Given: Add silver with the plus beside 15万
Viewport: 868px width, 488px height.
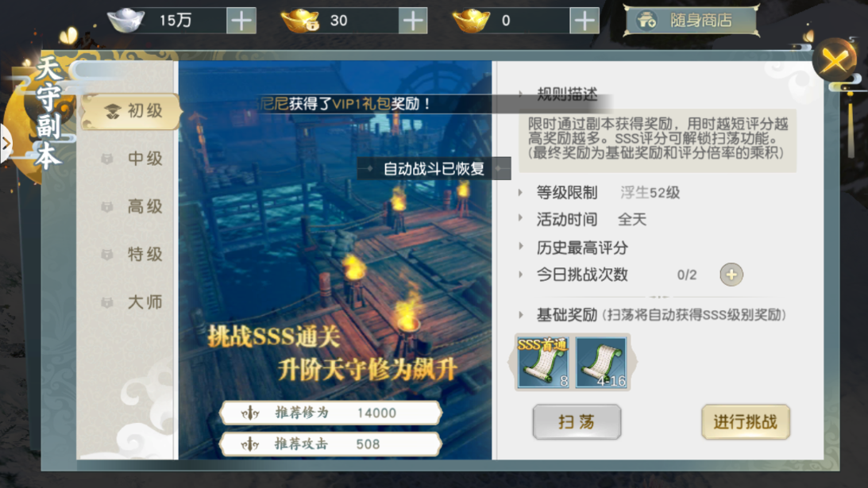Looking at the screenshot, I should [x=241, y=21].
